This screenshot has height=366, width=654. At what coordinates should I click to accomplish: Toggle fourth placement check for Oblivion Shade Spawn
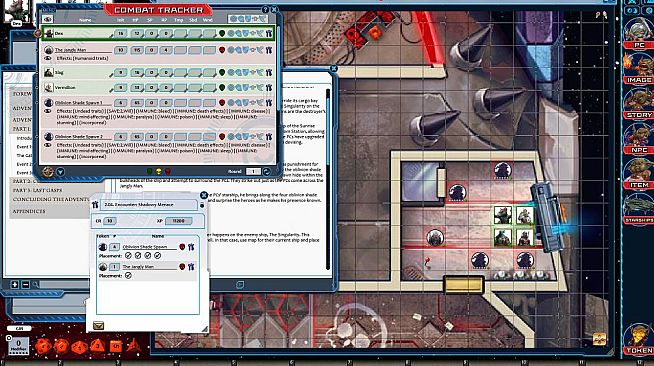tap(157, 256)
